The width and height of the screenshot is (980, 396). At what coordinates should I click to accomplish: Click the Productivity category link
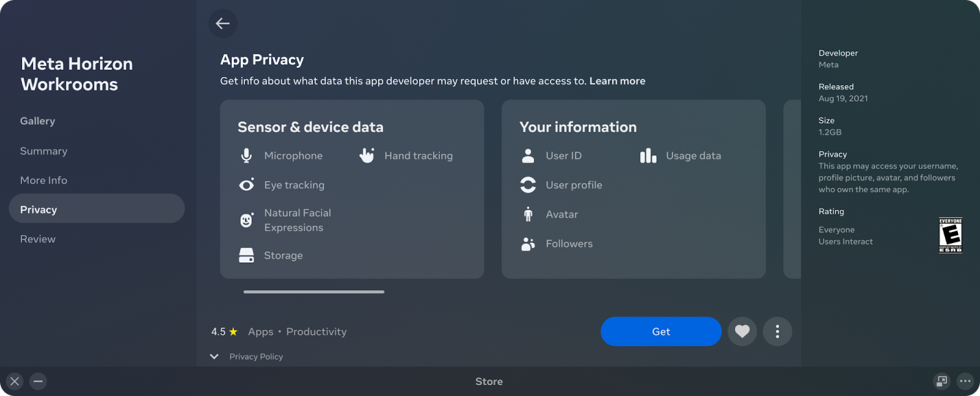[x=316, y=332]
